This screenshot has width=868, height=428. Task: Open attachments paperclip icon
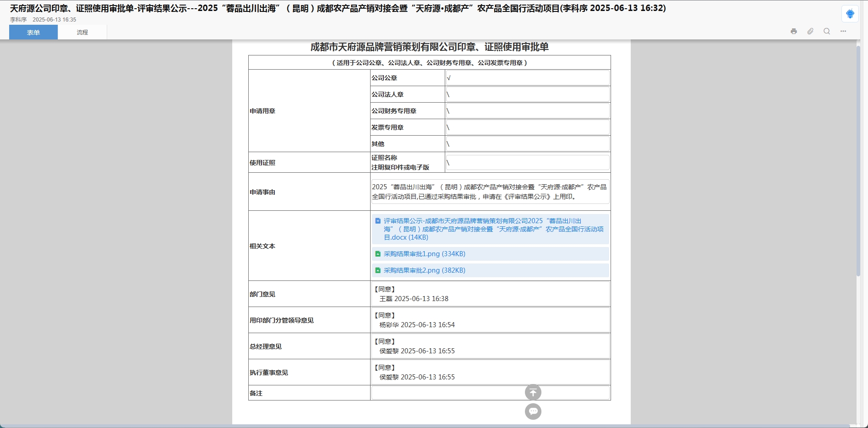click(x=810, y=31)
